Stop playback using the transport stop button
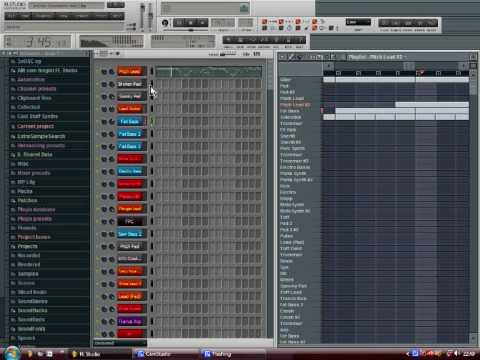This screenshot has width=480, height=360. pyautogui.click(x=191, y=23)
